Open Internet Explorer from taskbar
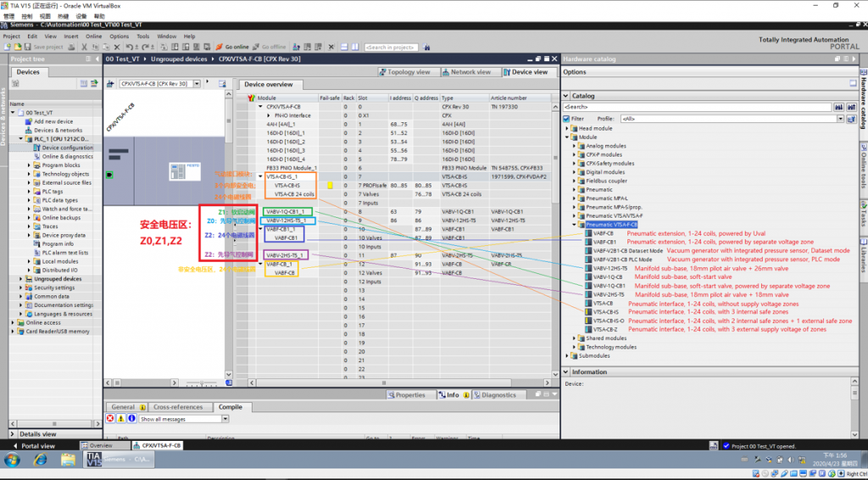Screen dimensions: 868x480 coord(40,460)
